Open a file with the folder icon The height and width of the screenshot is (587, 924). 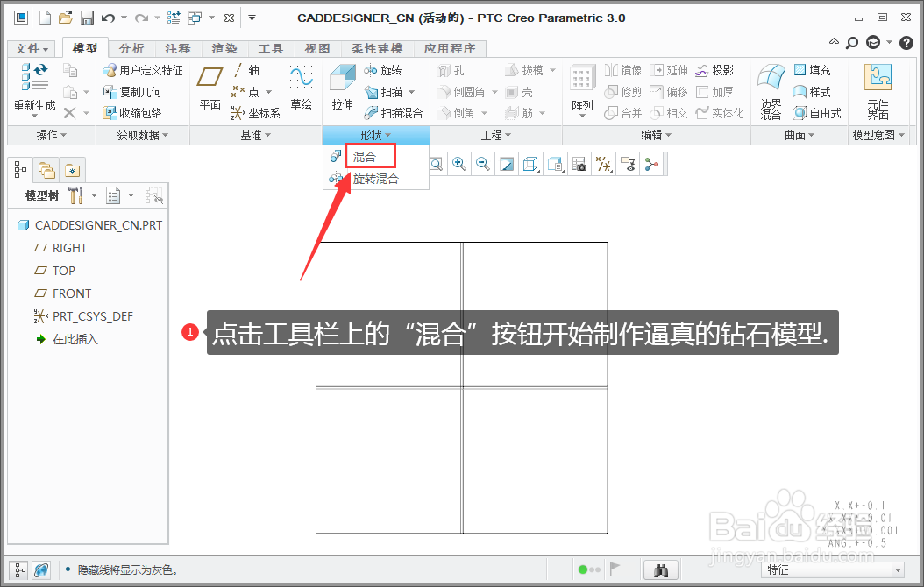pyautogui.click(x=66, y=18)
